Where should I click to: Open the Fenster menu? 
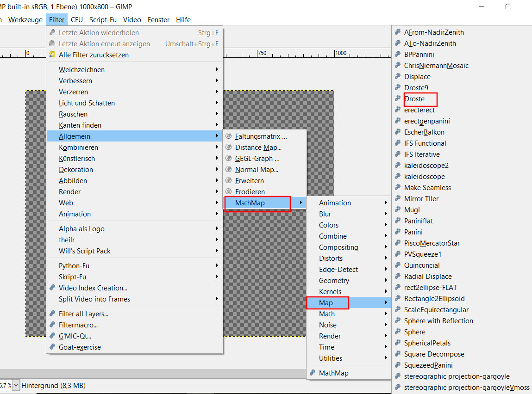tap(158, 20)
